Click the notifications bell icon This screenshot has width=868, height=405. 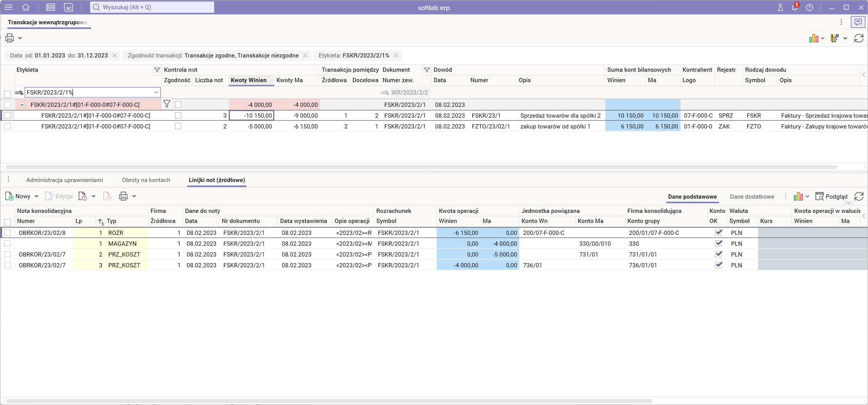794,7
